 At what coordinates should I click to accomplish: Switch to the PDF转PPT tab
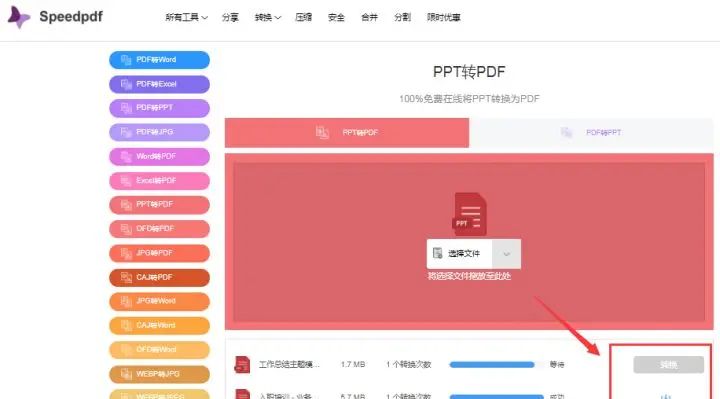pos(591,133)
